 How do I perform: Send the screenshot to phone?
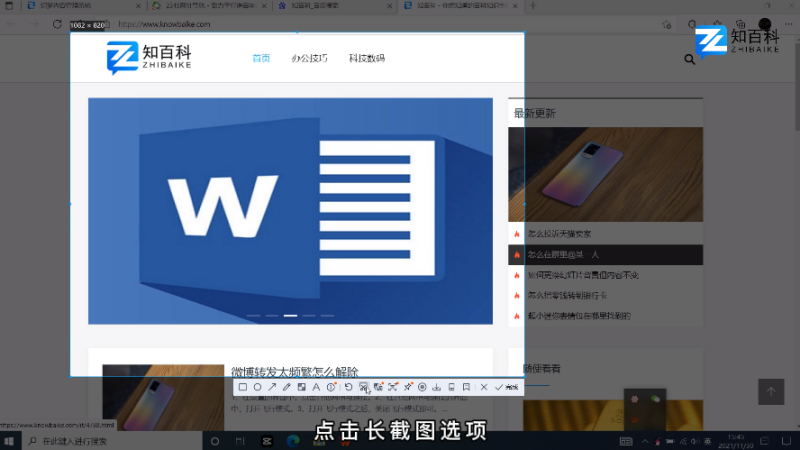tap(452, 387)
